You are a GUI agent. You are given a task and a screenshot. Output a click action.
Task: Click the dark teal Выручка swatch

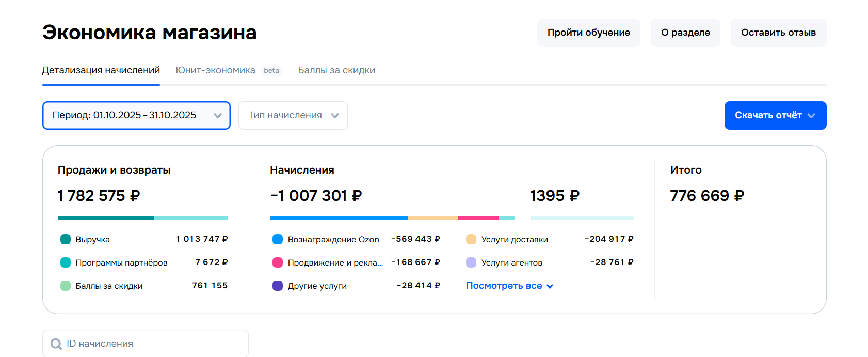click(x=66, y=239)
